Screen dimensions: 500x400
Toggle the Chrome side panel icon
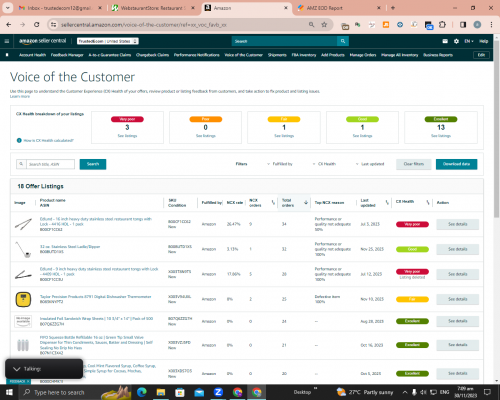[463, 25]
